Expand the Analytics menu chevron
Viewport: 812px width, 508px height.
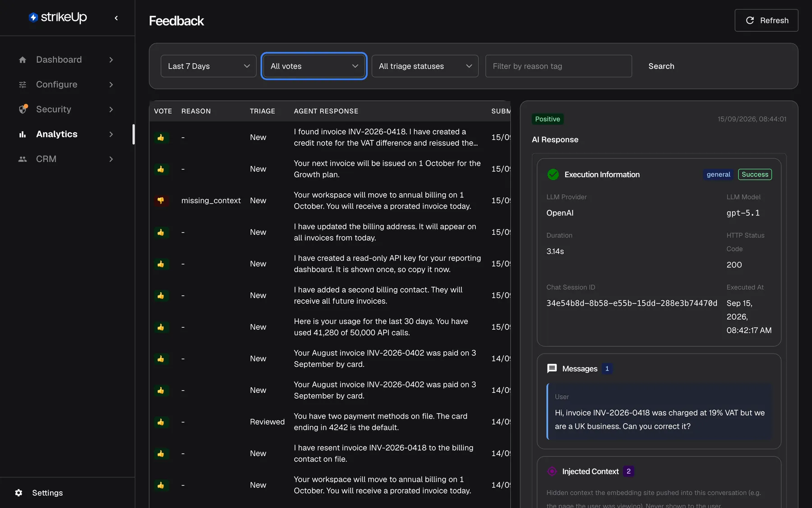click(x=111, y=134)
